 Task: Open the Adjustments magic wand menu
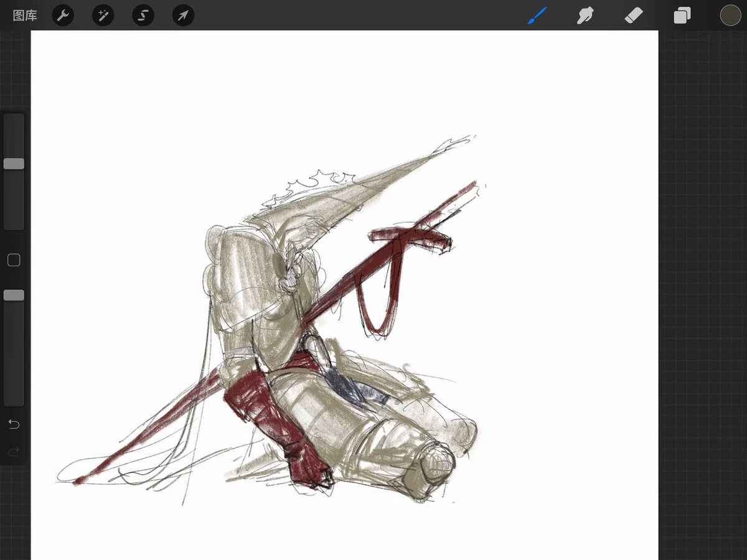[103, 16]
